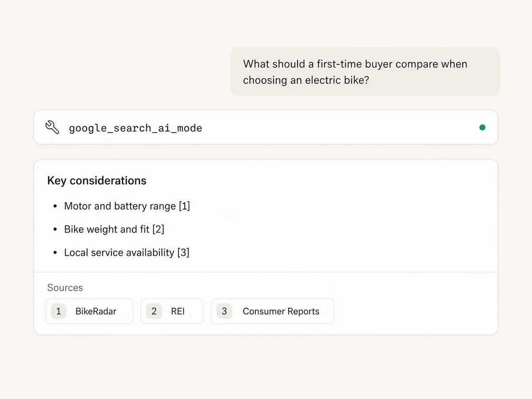The width and height of the screenshot is (532, 399).
Task: Open the Consumer Reports source chip
Action: (272, 311)
